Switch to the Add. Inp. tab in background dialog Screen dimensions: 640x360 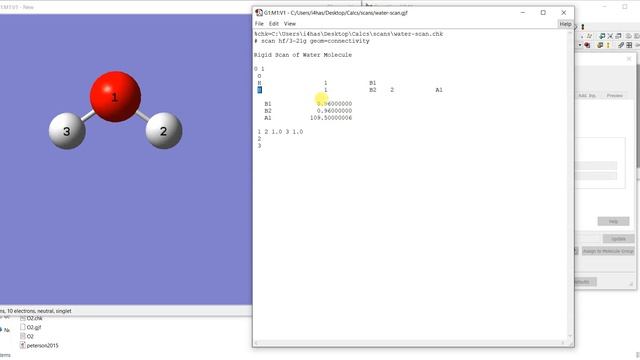pos(587,96)
